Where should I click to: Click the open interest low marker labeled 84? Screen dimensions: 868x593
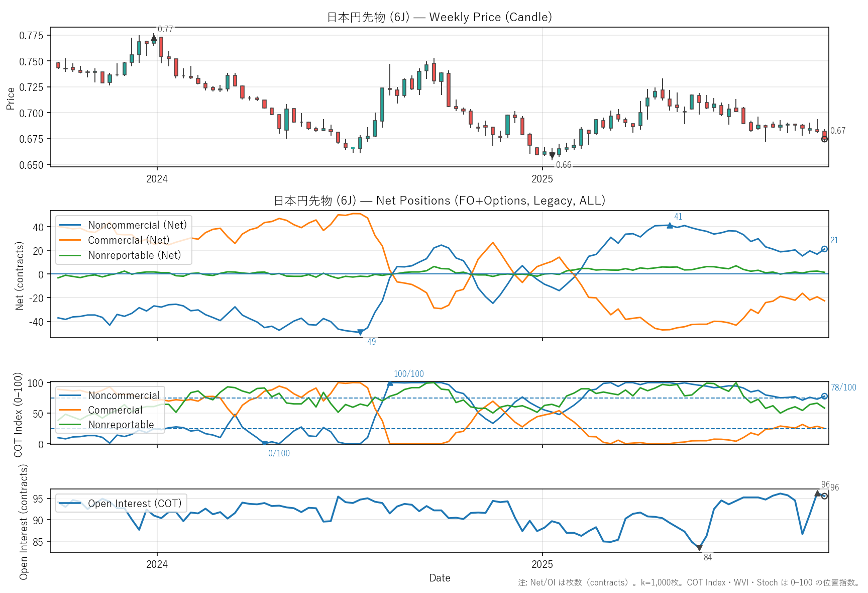pyautogui.click(x=699, y=548)
